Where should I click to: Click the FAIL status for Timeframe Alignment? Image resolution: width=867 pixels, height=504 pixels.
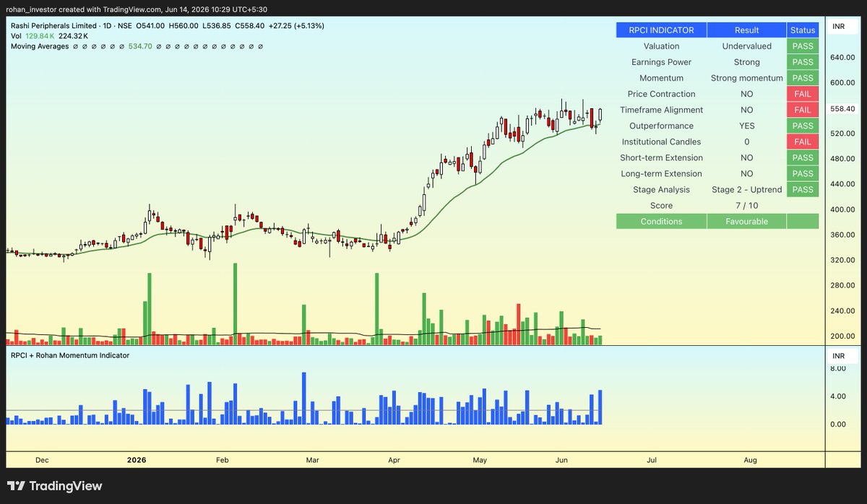(803, 110)
